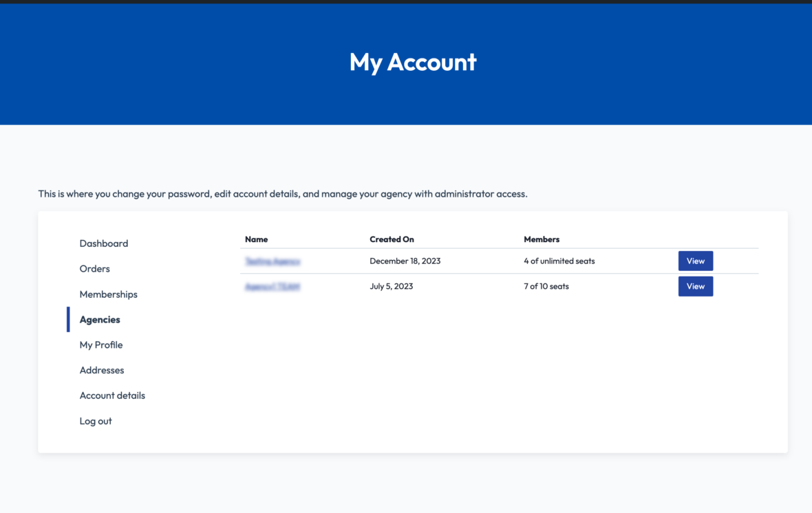View the agency with unlimited seats
The image size is (812, 513).
point(695,261)
